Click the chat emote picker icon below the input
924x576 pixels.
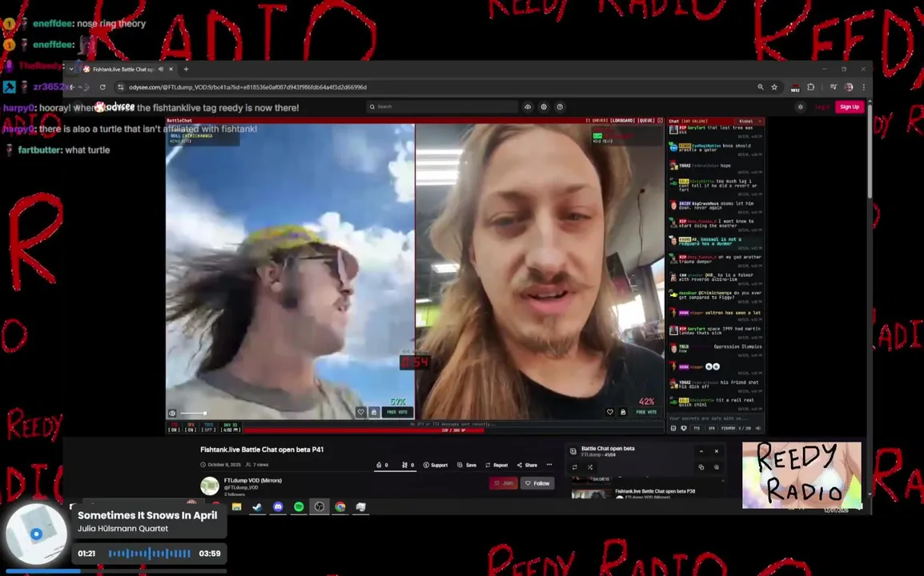673,428
